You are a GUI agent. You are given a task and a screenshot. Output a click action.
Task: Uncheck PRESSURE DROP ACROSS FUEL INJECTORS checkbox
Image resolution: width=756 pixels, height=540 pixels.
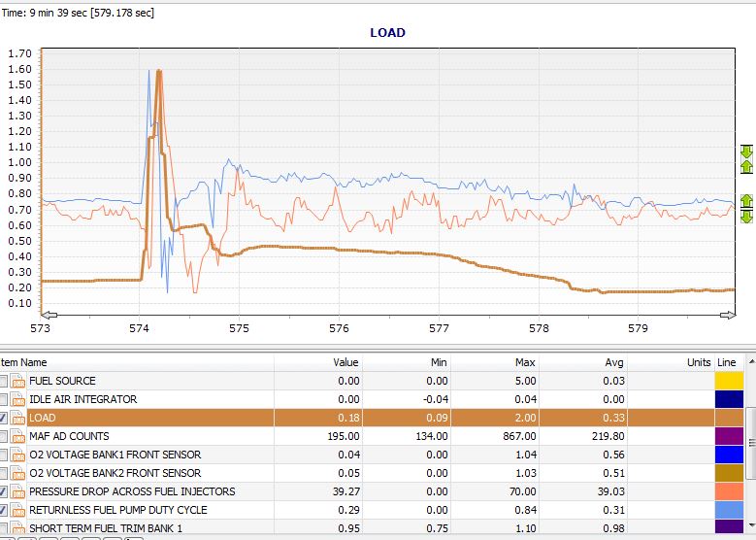click(x=3, y=491)
